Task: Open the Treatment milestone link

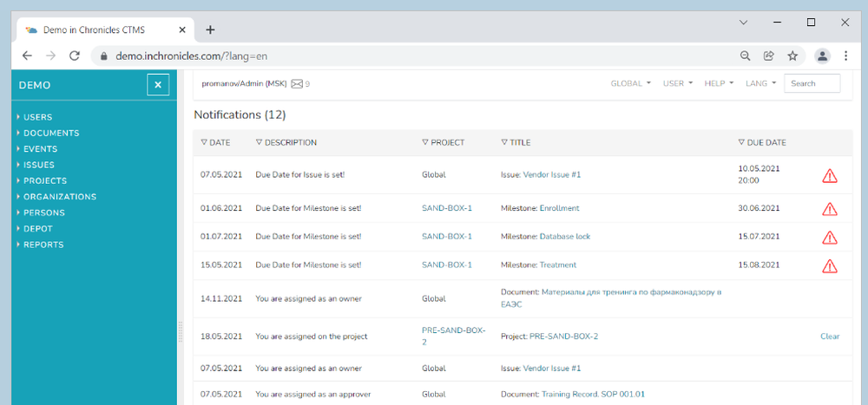Action: click(558, 265)
